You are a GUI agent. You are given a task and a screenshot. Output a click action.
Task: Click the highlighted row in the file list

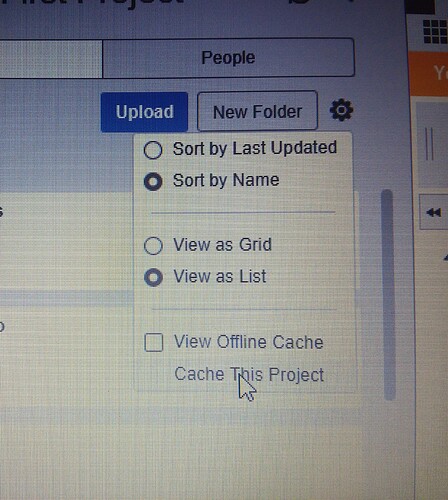click(x=67, y=298)
